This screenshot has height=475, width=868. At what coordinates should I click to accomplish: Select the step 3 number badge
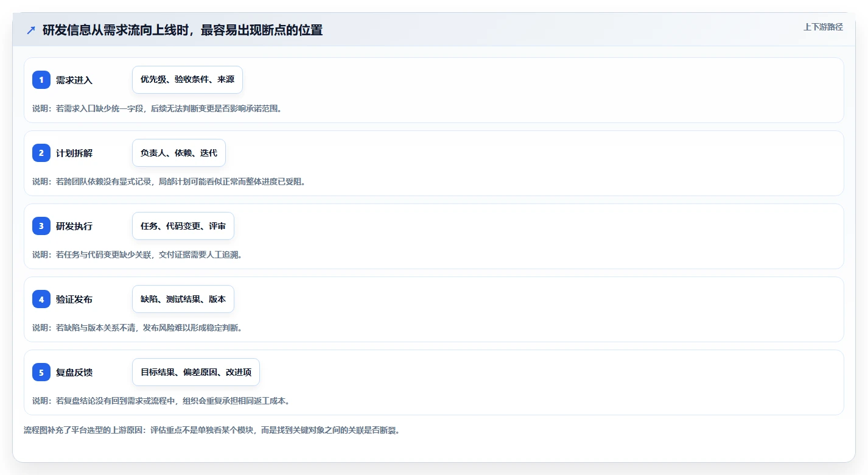(x=41, y=226)
